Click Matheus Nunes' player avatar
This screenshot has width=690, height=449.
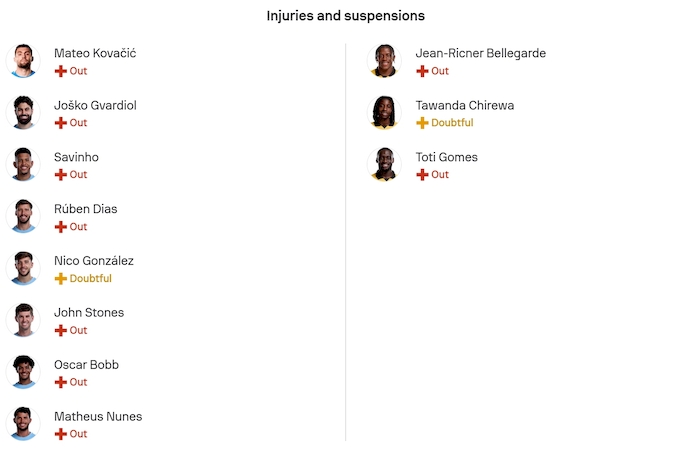click(x=22, y=424)
